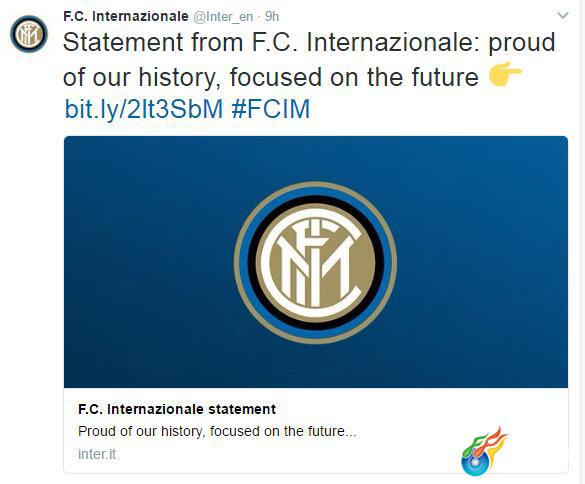This screenshot has height=484, width=585.
Task: Click the word 'proud' in the tweet
Action: [x=522, y=43]
